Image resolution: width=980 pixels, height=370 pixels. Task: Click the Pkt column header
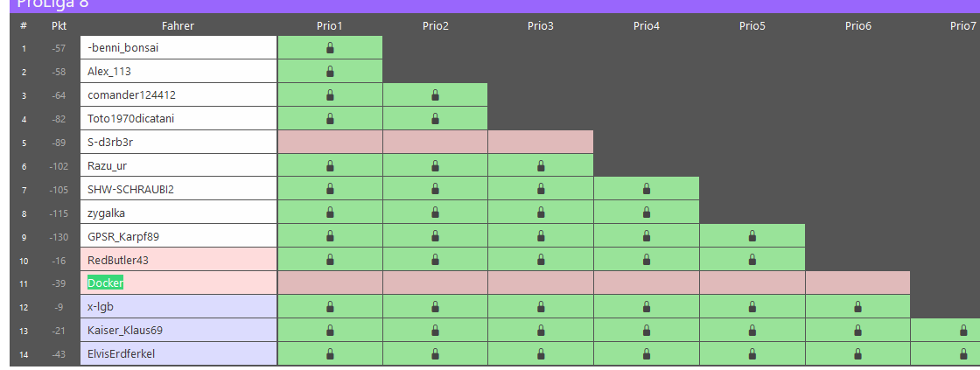(x=59, y=26)
